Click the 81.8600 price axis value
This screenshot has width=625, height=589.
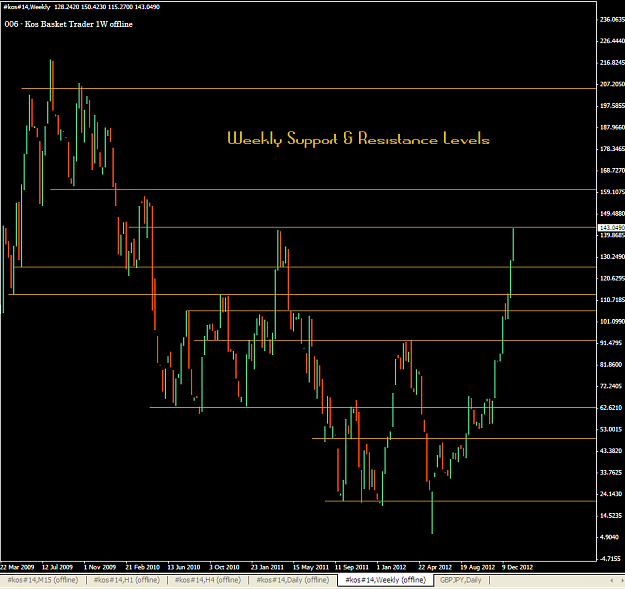pyautogui.click(x=611, y=365)
